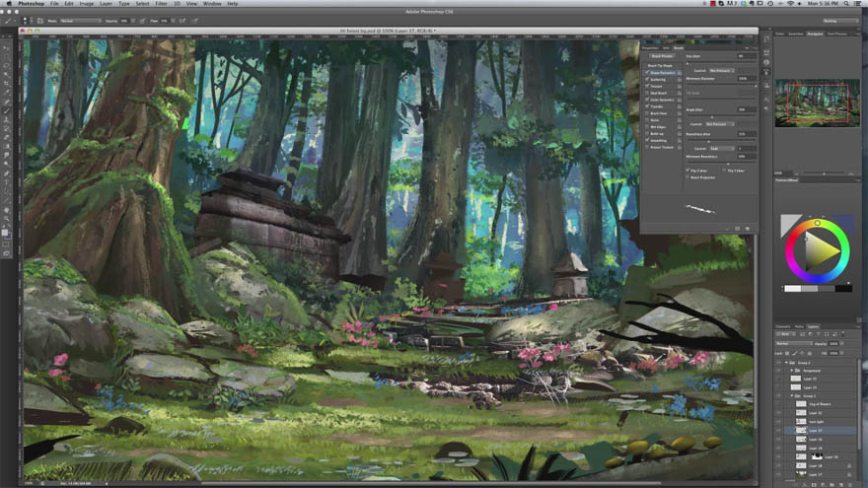Viewport: 868px width, 488px height.
Task: Toggle Texture checkbox
Action: [647, 87]
